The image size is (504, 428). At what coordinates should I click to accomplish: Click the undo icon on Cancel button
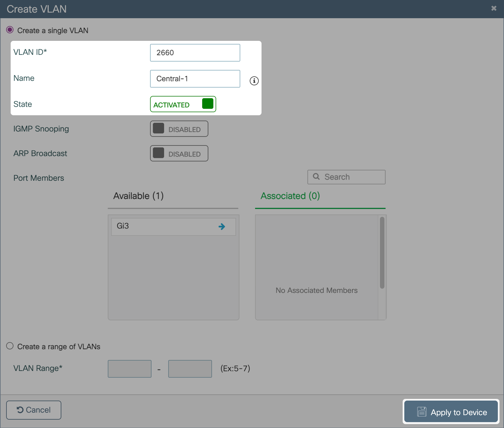[x=20, y=410]
